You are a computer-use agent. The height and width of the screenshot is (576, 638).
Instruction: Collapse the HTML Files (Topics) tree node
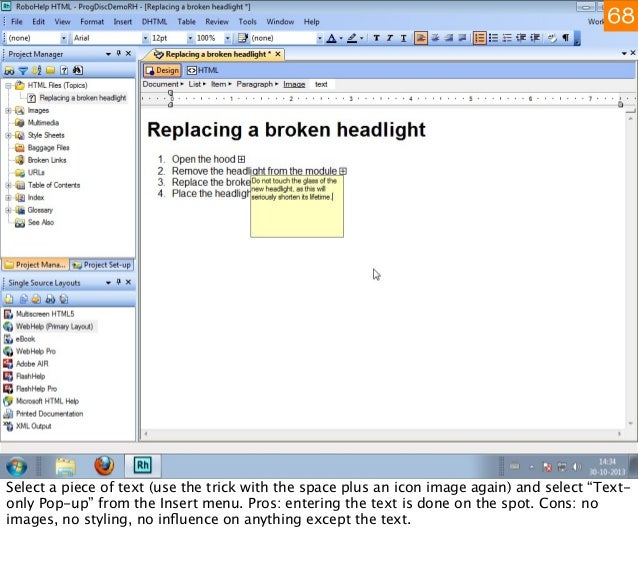(8, 85)
